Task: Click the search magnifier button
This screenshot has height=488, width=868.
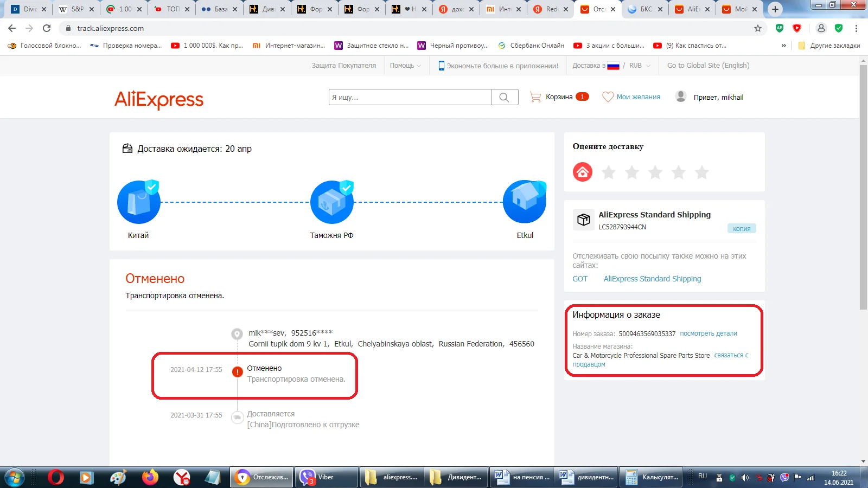Action: 505,97
